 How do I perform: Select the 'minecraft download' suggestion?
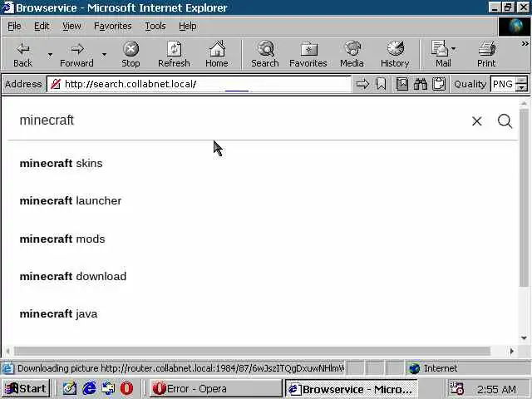click(x=72, y=276)
